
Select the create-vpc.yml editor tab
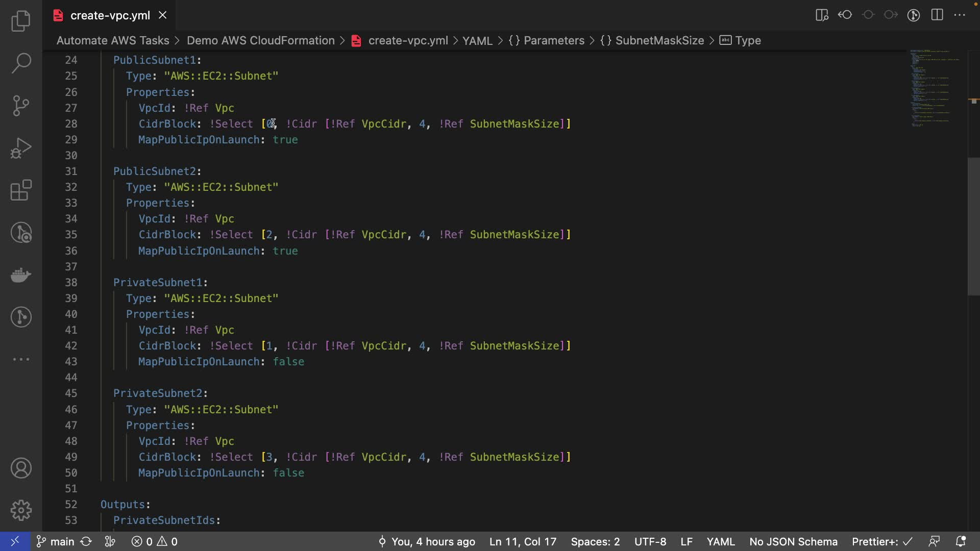point(110,15)
